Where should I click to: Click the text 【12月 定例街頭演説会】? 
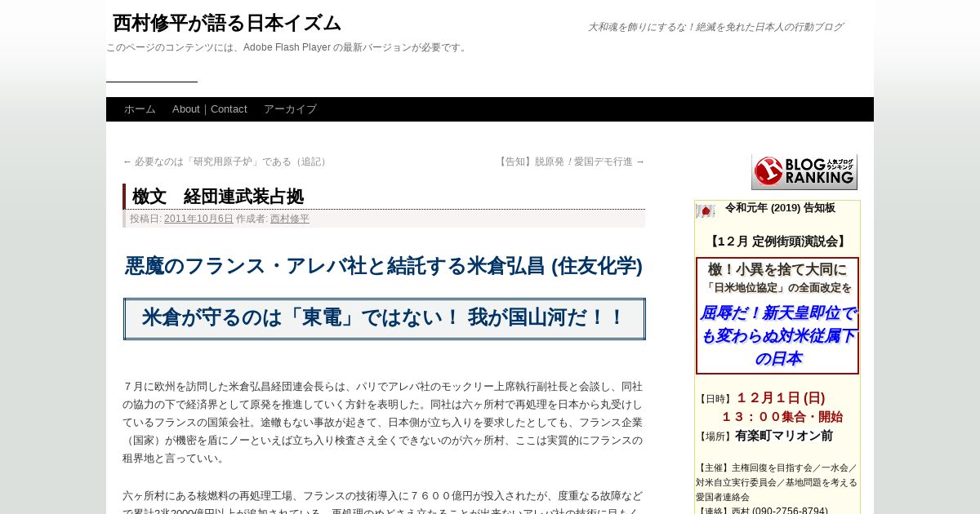pos(777,241)
